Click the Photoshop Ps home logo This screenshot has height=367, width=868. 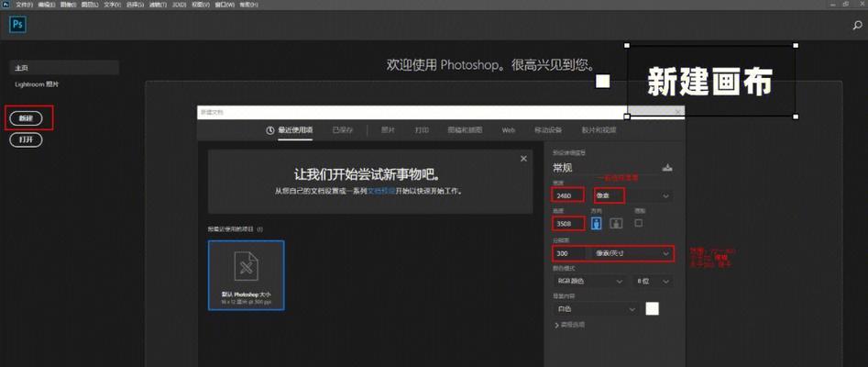(x=17, y=25)
